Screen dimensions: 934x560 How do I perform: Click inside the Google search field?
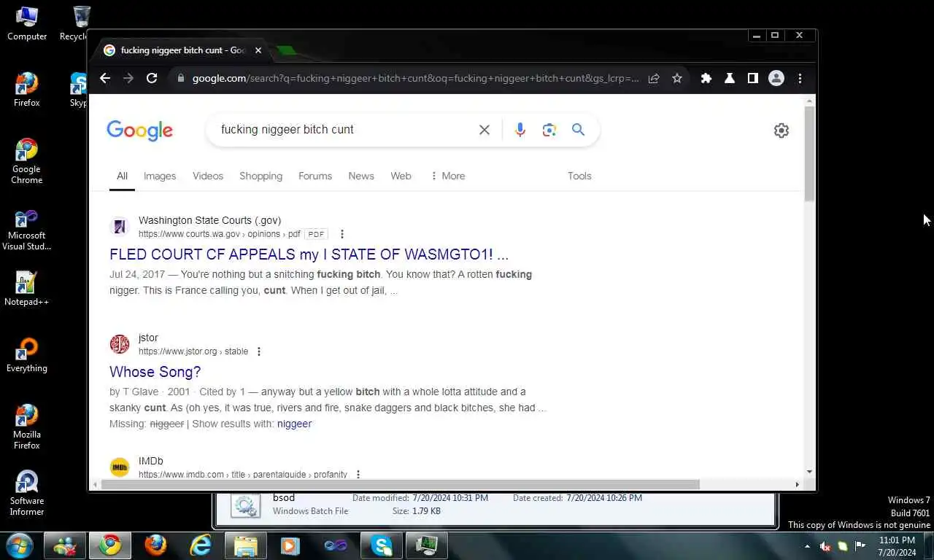pyautogui.click(x=343, y=129)
